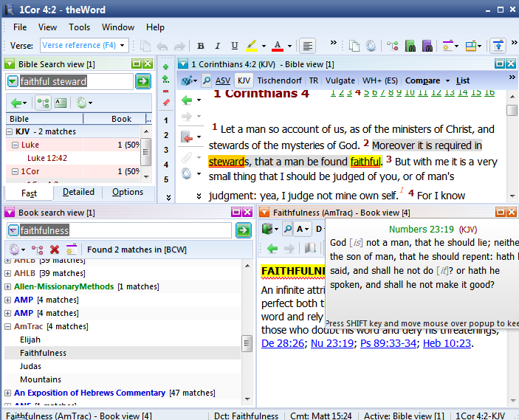This screenshot has height=420, width=519.
Task: Click the layout windows icon in main toolbar
Action: pos(471,46)
